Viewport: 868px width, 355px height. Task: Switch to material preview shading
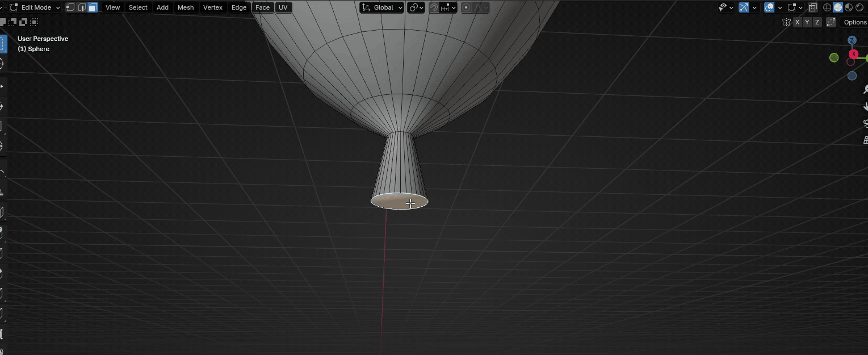(x=848, y=7)
